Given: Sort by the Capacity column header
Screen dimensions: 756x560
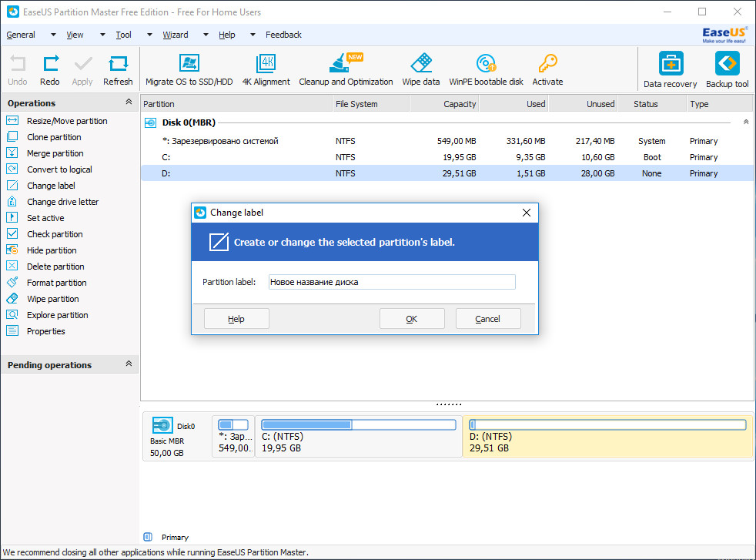Looking at the screenshot, I should pos(444,104).
